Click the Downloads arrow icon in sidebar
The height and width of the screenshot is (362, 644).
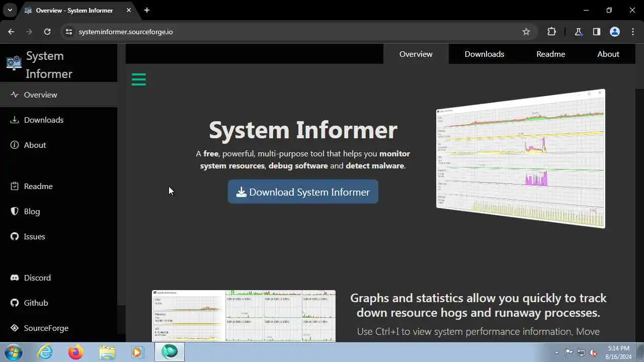[15, 120]
